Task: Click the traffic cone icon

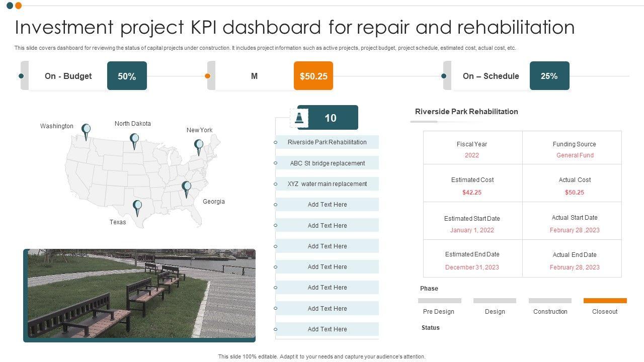Action: click(299, 118)
